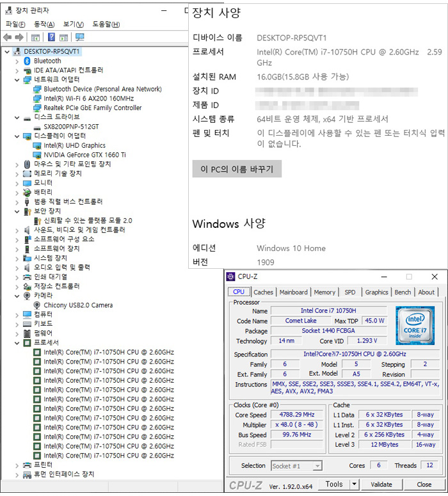The image size is (448, 496).
Task: Open the 보기(V) menu
Action: pos(74,24)
